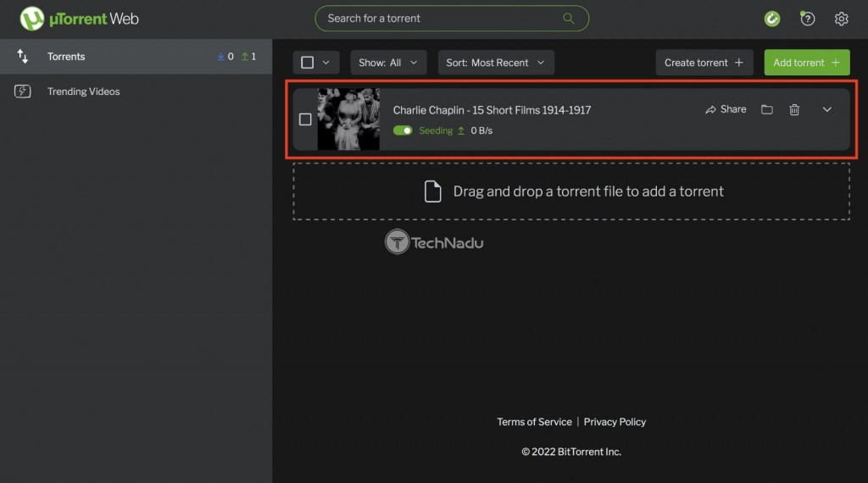Click the torrent title Charlie Chaplin - 15 Short Films

492,110
